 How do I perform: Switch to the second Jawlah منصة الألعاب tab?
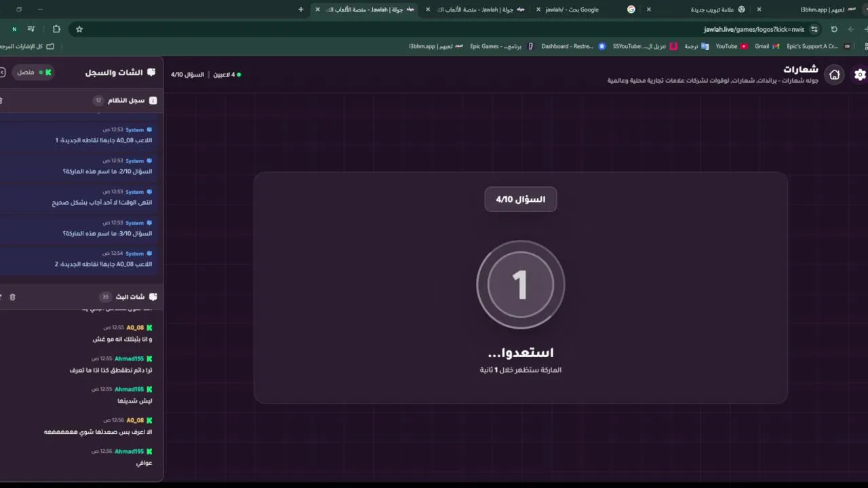[x=475, y=9]
